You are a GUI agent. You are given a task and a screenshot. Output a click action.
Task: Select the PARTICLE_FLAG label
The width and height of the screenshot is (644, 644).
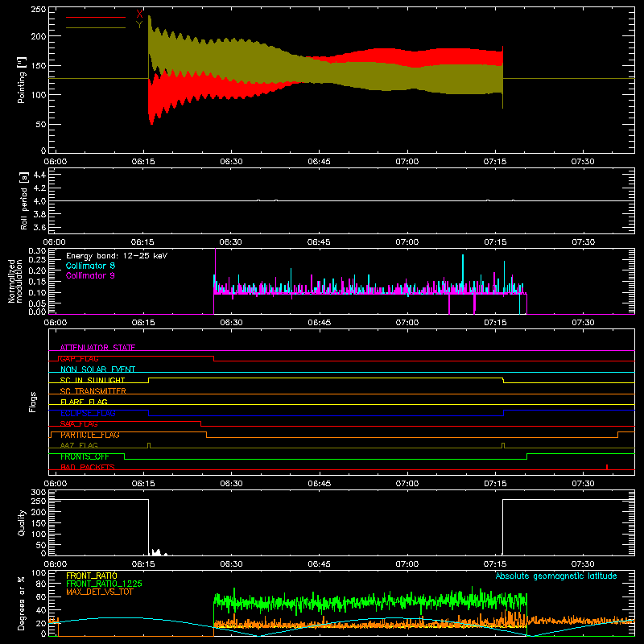coord(90,435)
